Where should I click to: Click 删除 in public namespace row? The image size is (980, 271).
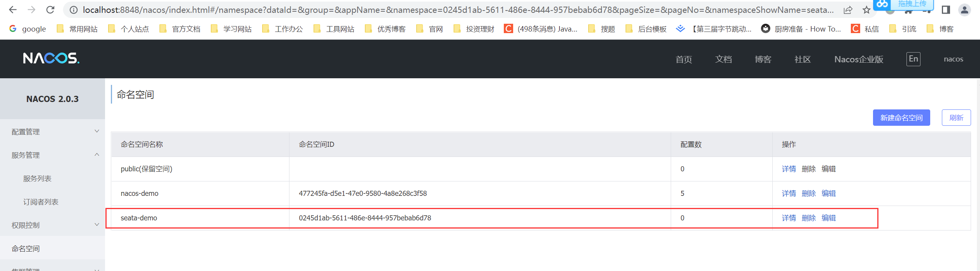(x=808, y=169)
